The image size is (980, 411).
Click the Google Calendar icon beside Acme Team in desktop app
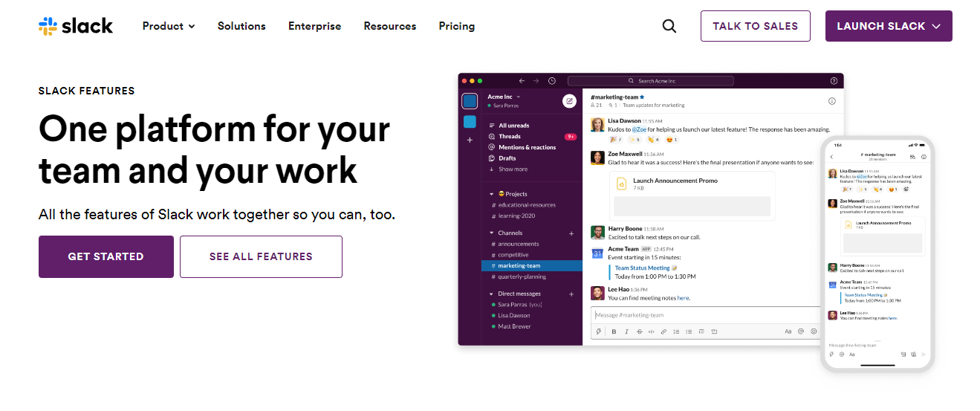click(x=597, y=253)
